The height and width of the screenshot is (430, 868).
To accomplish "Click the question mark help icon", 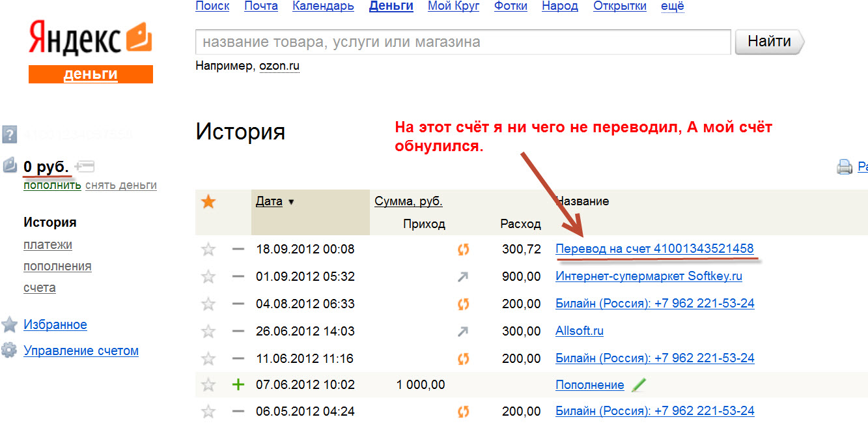I will coord(9,135).
